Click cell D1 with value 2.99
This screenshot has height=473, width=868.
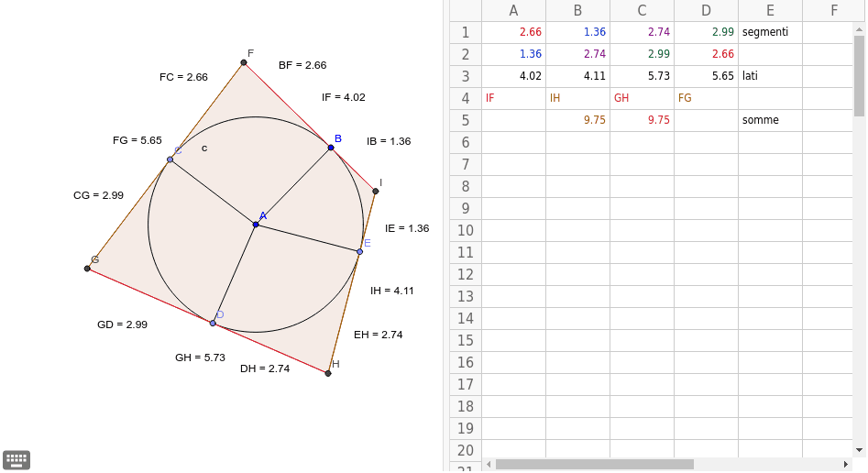(707, 32)
